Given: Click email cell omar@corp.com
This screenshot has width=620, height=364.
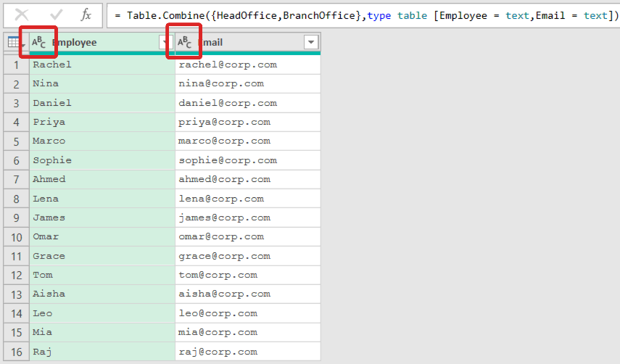Looking at the screenshot, I should click(x=247, y=237).
